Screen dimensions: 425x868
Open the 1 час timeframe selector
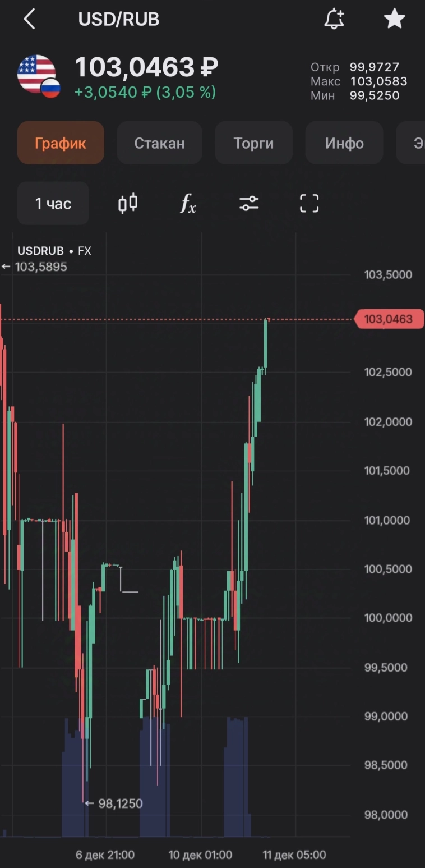point(53,203)
